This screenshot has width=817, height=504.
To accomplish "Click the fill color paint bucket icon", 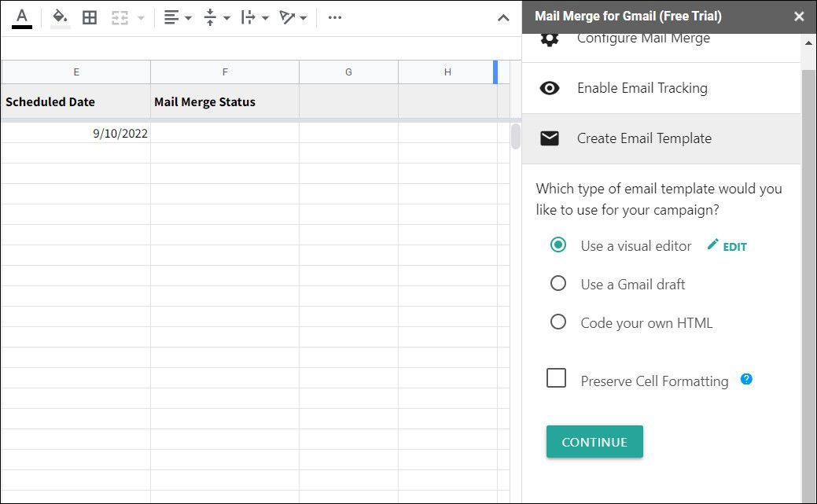I will (60, 17).
